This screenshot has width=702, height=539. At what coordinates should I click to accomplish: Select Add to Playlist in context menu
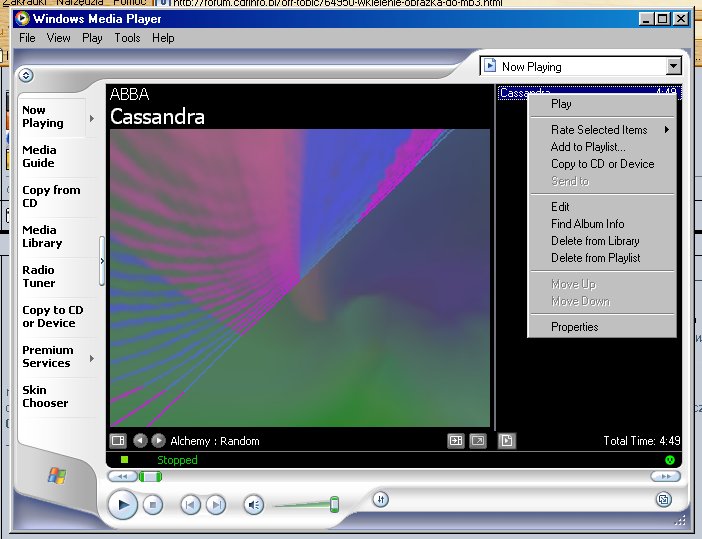click(x=603, y=147)
